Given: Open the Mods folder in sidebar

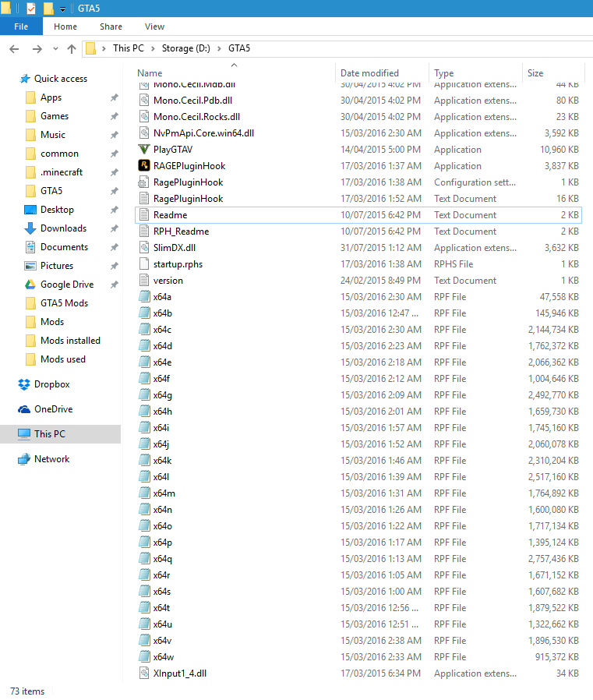Looking at the screenshot, I should 52,322.
